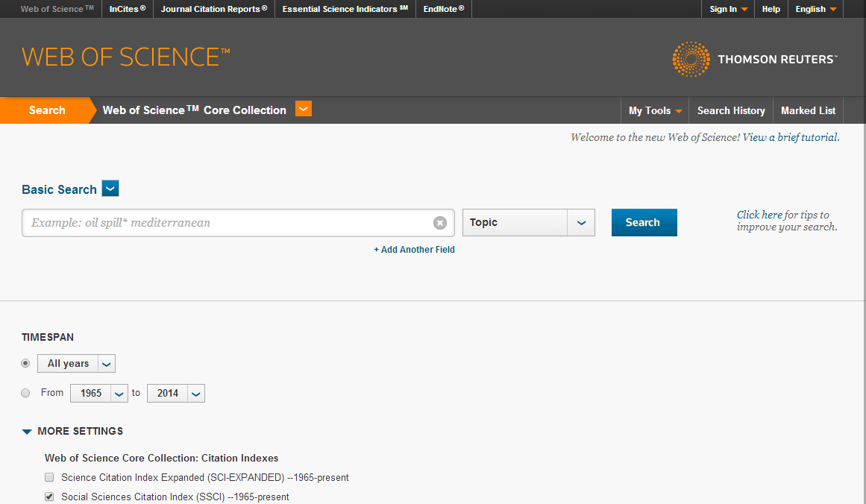Image resolution: width=866 pixels, height=504 pixels.
Task: Click the Basic Search heading text
Action: pos(59,189)
